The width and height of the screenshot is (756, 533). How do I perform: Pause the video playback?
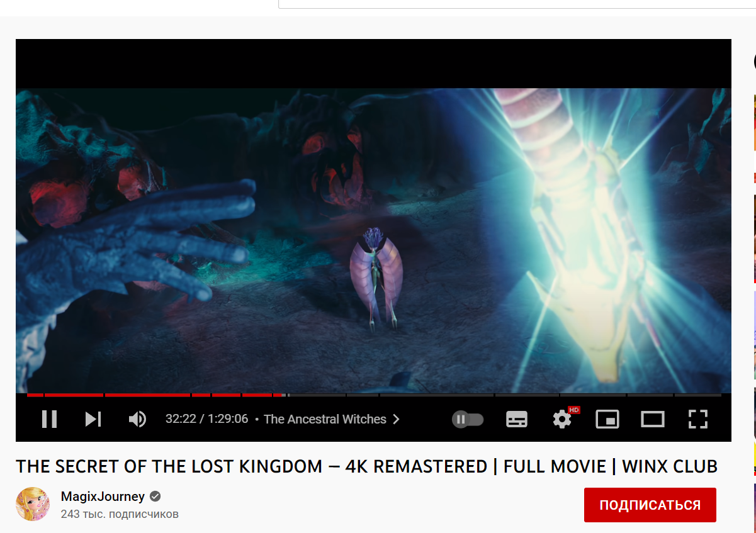(49, 419)
